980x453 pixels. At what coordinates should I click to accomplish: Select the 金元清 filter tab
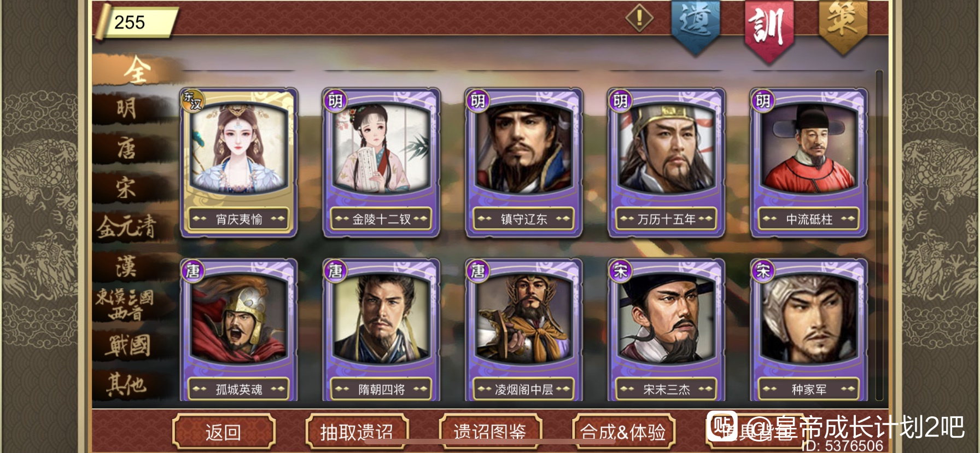127,227
